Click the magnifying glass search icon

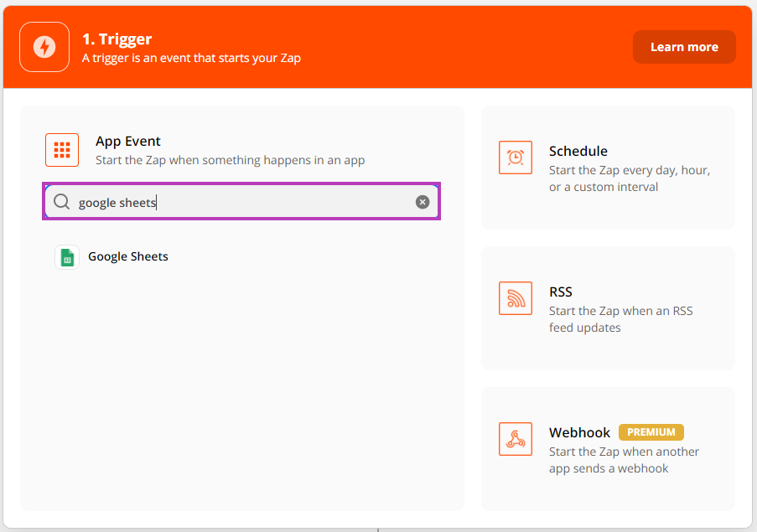coord(61,202)
